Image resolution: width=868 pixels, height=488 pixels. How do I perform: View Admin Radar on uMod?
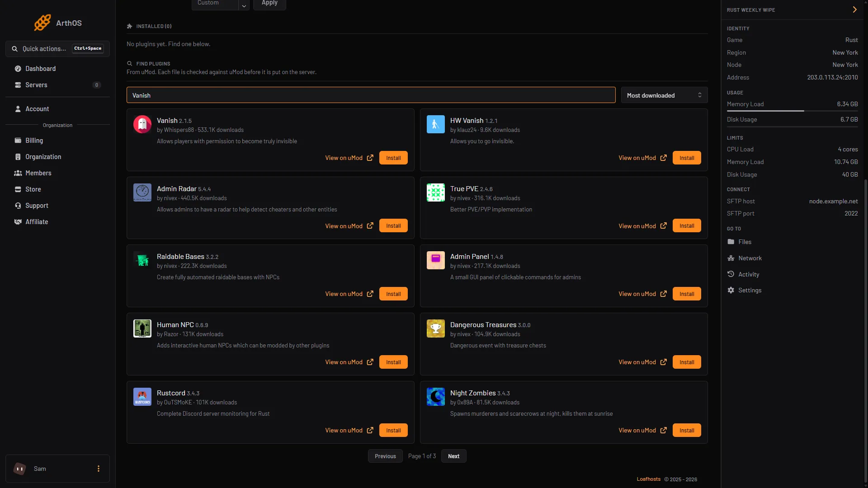349,226
